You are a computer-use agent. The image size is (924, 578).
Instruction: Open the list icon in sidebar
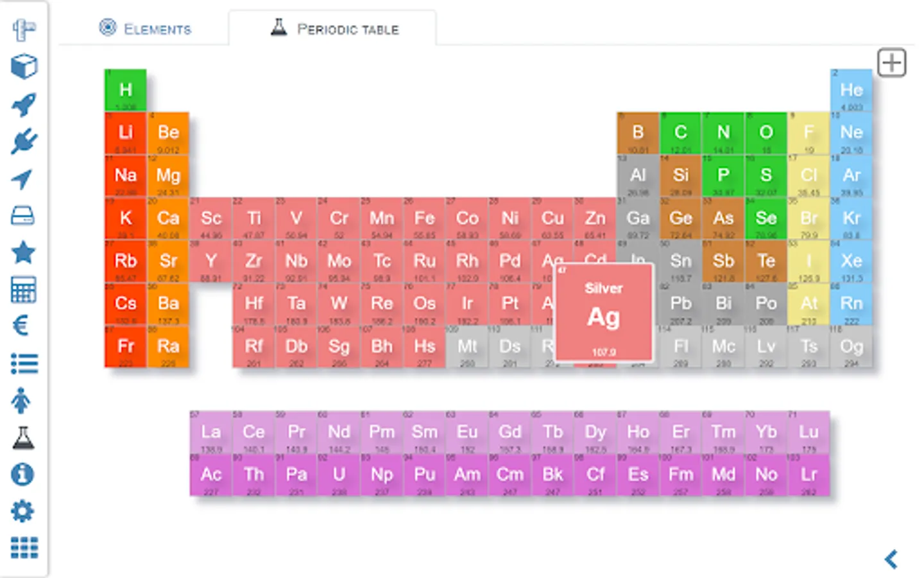click(x=24, y=364)
